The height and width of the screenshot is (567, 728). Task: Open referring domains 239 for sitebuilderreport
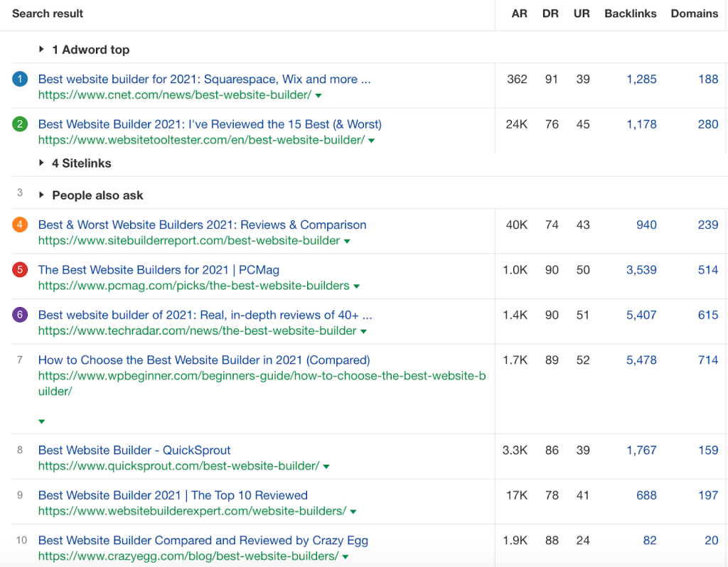click(708, 225)
